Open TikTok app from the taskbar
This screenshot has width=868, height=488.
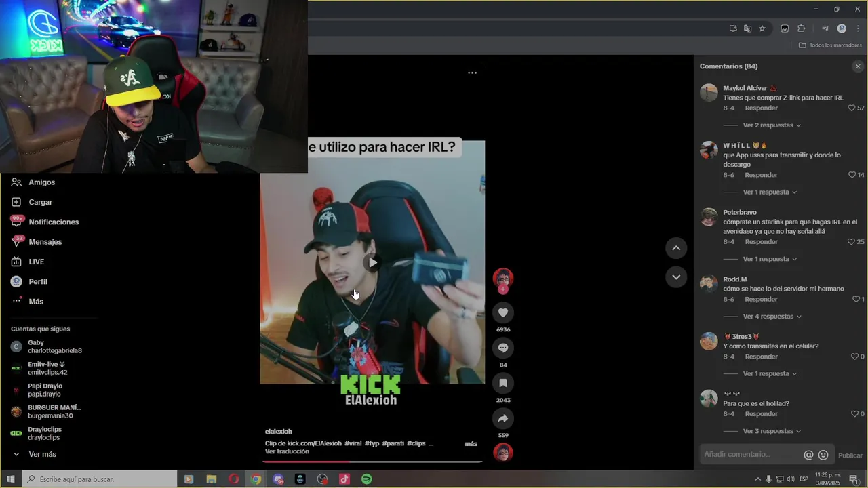(x=344, y=479)
